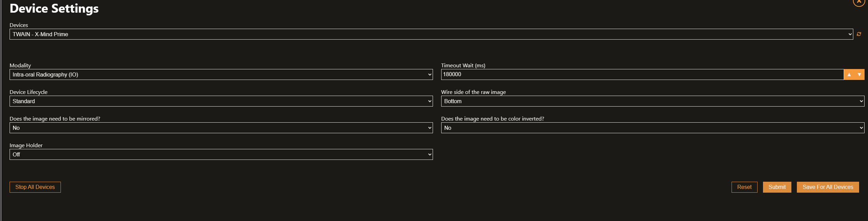Expand the Modality dropdown
This screenshot has width=868, height=221.
tap(221, 74)
